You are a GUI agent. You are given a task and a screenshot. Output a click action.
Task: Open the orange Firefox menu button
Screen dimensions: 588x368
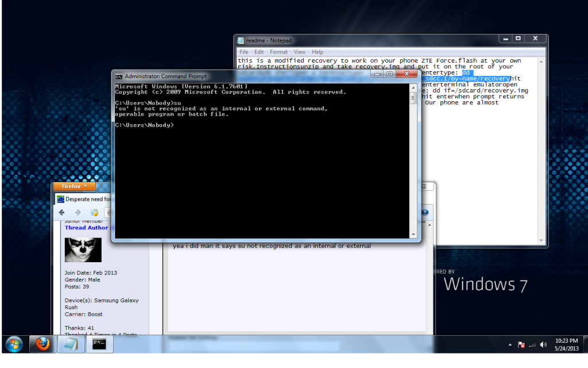pos(74,186)
